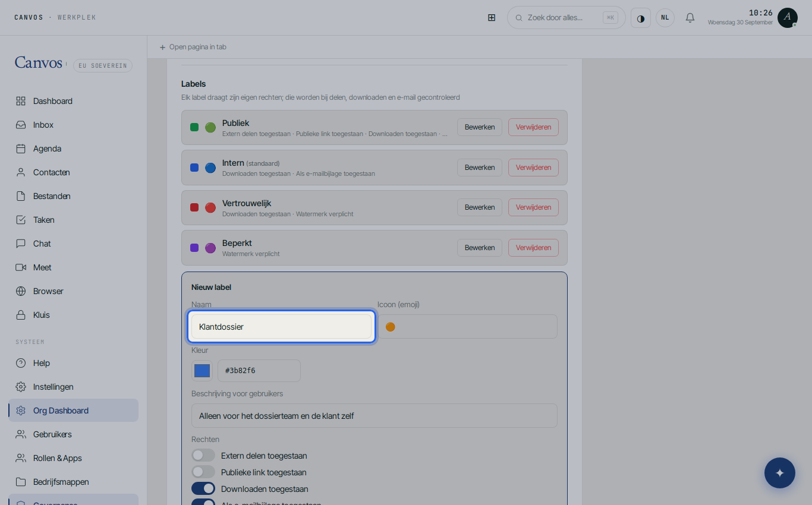Open the notifications bell
Screen dimensions: 812x505
(690, 18)
